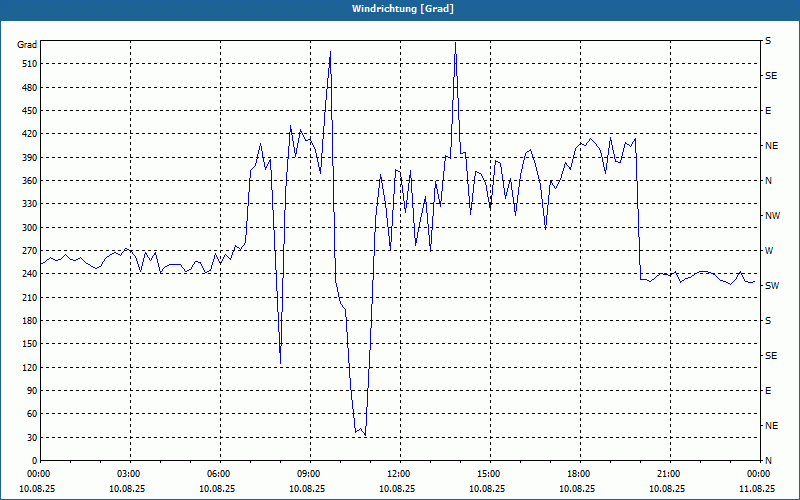Viewport: 800px width, 500px height.
Task: Select the E compass label beside 450 gridline
Action: (768, 111)
